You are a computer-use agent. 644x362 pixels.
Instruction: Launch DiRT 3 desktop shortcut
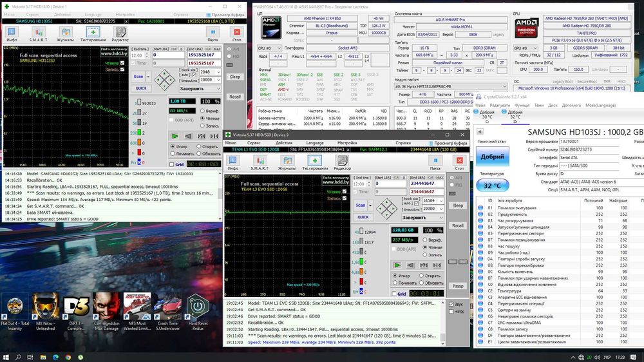click(75, 312)
